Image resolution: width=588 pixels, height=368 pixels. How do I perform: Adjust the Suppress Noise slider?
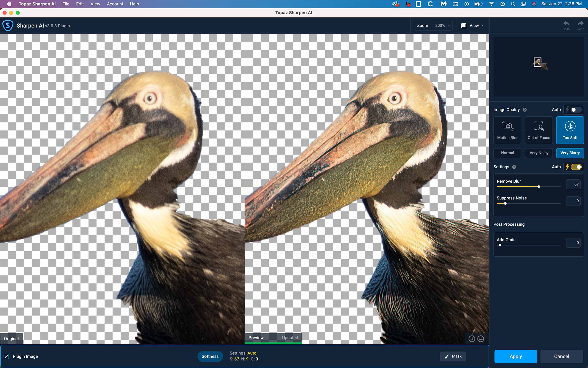pyautogui.click(x=505, y=204)
